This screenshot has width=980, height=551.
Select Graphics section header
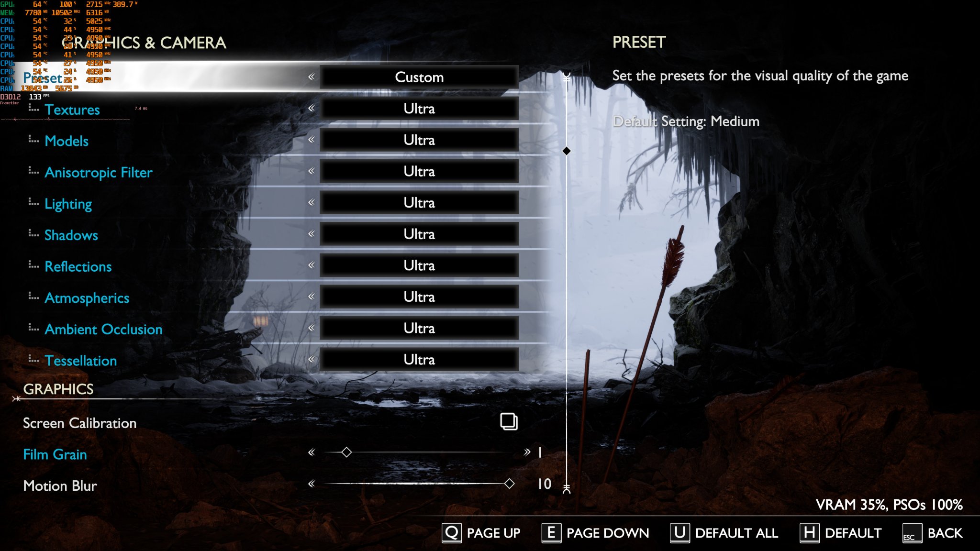[x=58, y=388]
